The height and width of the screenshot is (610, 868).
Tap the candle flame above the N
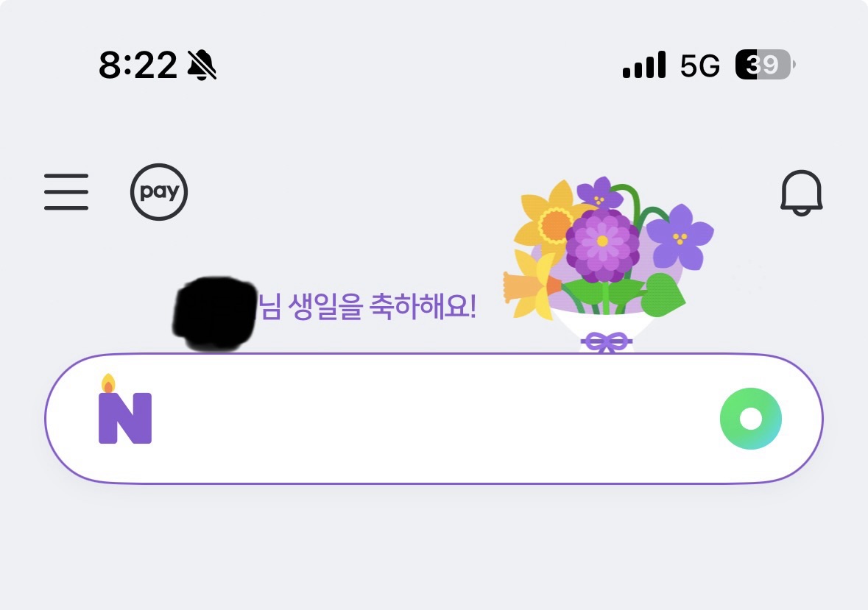click(108, 383)
